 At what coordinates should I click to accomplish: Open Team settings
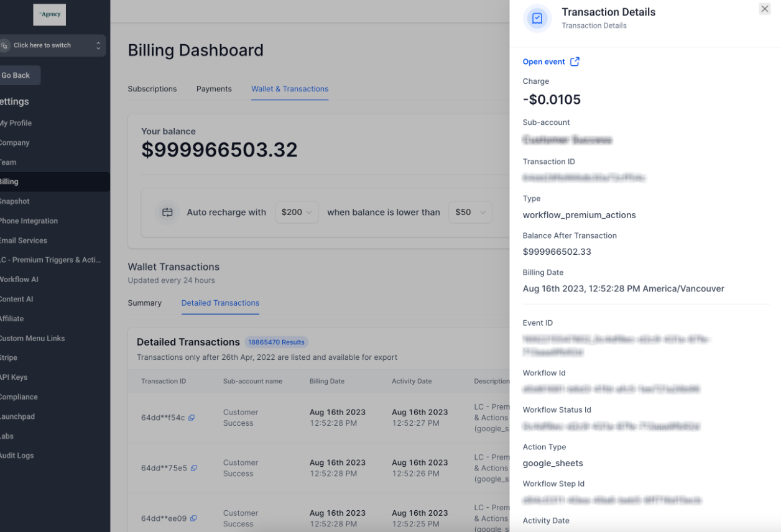coord(8,162)
